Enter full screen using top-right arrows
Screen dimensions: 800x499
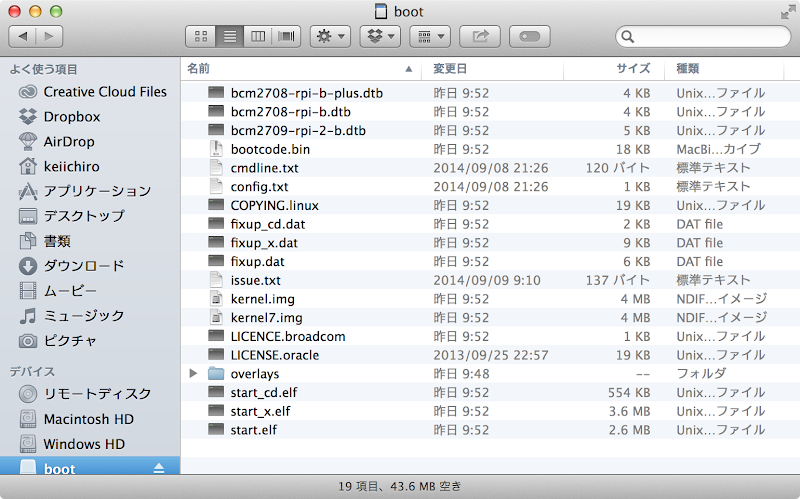coord(787,11)
